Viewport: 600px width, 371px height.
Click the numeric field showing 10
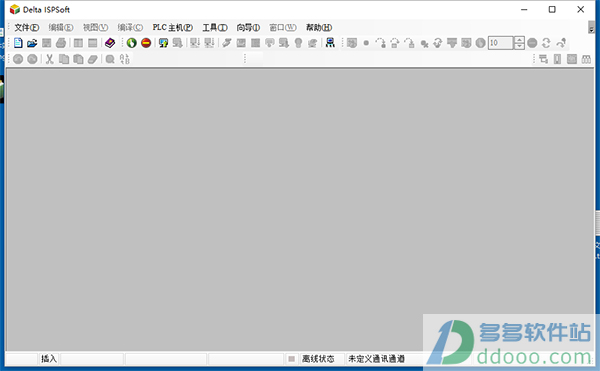click(x=501, y=43)
